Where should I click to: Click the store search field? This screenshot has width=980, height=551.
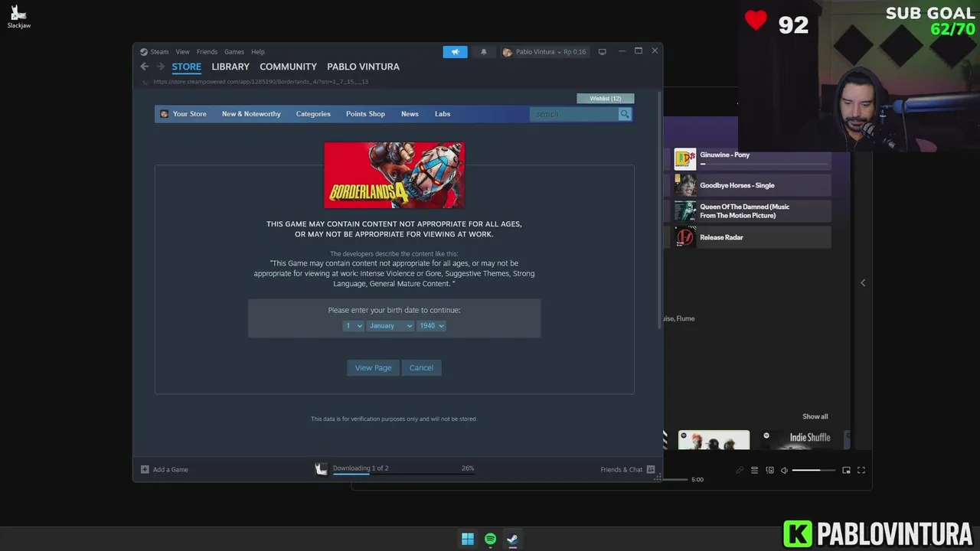[574, 114]
